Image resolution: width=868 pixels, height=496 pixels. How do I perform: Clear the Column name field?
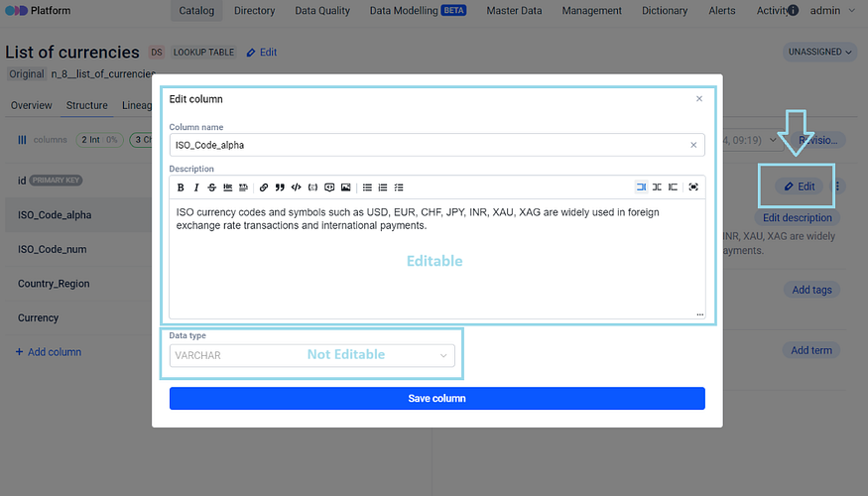point(693,145)
